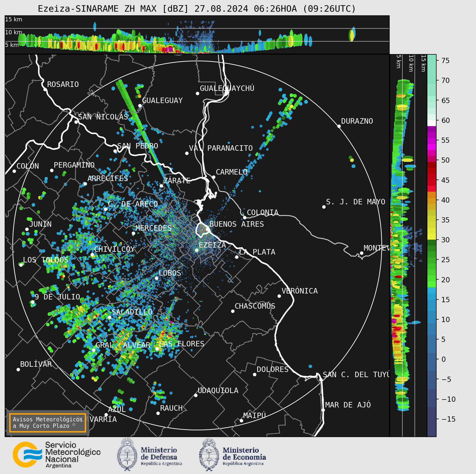Click the DURAZNO city label
Screen dimensions: 476x474
click(357, 121)
